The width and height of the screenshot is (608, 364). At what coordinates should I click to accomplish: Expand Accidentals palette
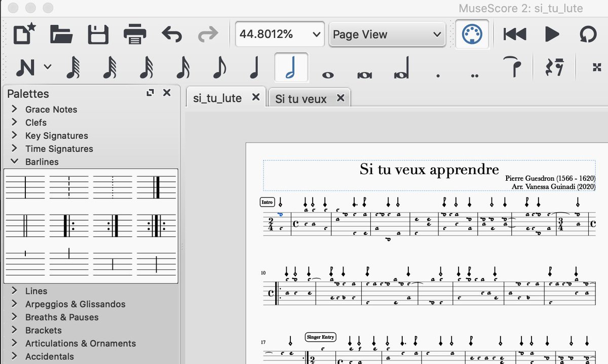[15, 357]
